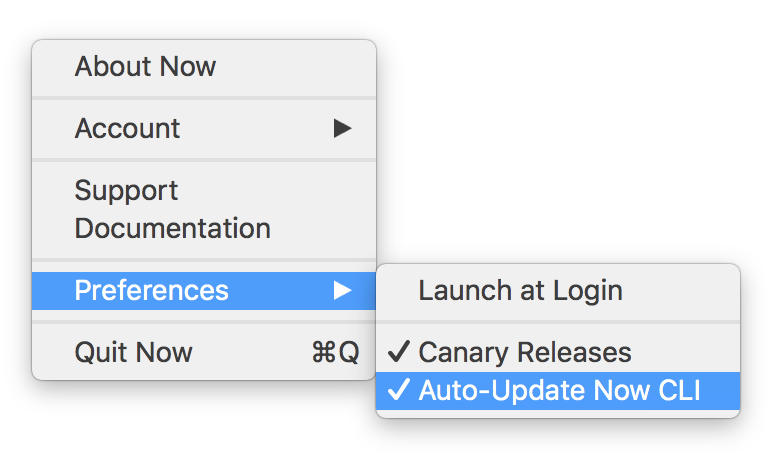The height and width of the screenshot is (456, 770).
Task: Click the Quit Now label text
Action: point(134,352)
